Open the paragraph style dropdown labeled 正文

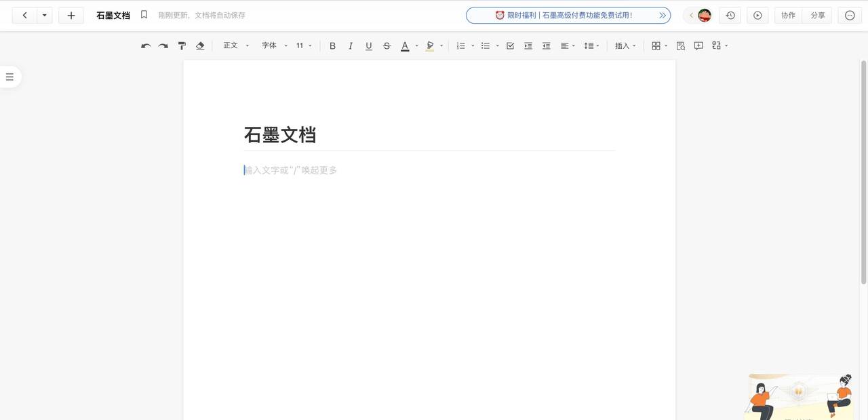click(x=233, y=45)
